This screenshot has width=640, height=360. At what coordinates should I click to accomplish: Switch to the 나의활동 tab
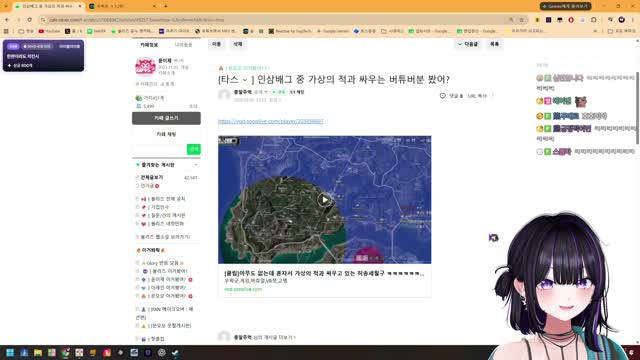click(x=183, y=44)
